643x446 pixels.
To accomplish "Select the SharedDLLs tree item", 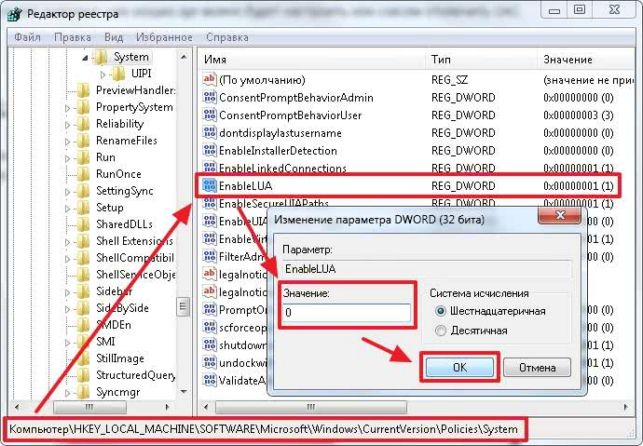I will tap(124, 225).
